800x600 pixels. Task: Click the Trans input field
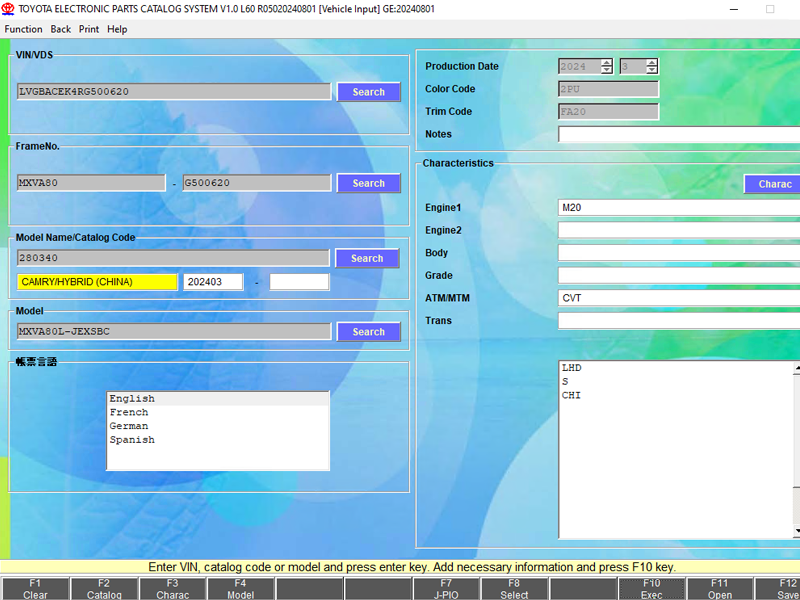click(679, 320)
